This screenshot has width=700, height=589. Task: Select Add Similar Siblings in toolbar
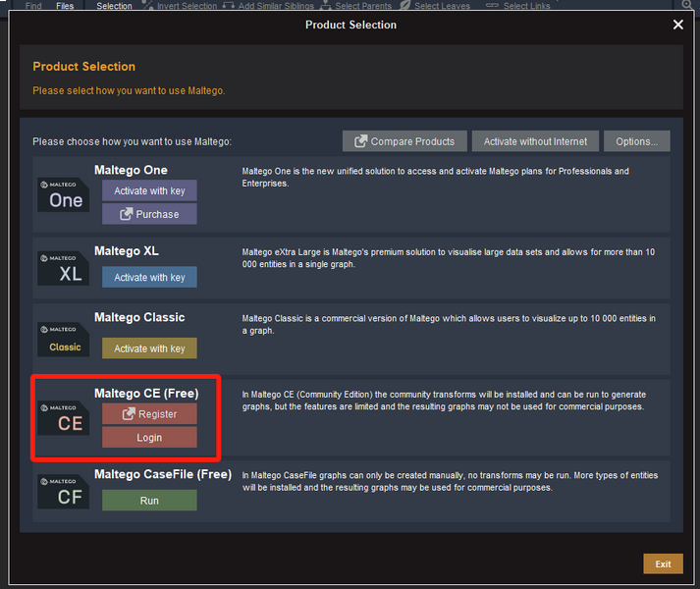coord(268,5)
